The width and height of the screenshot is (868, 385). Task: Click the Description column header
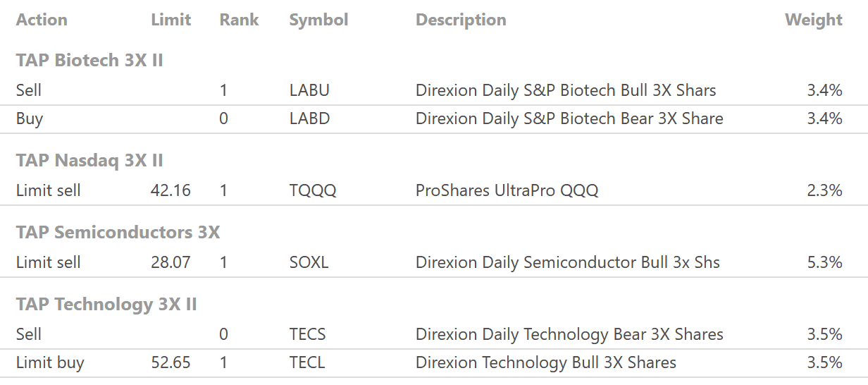[x=461, y=20]
